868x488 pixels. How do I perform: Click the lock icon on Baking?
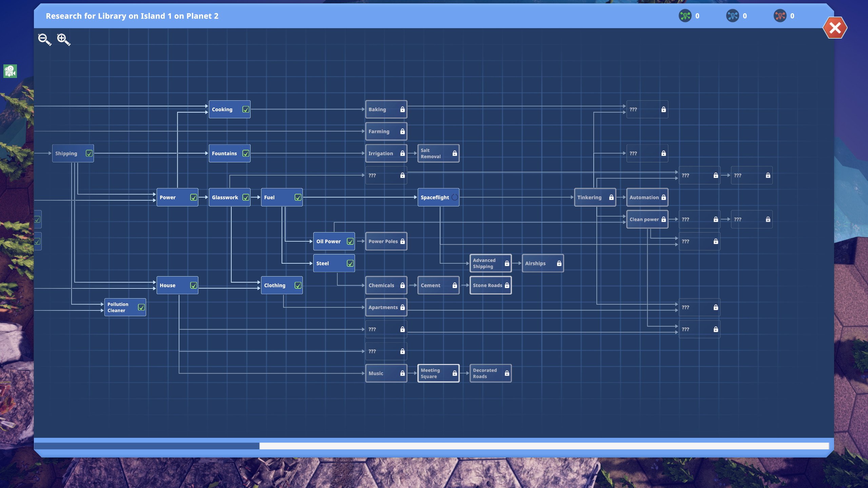[x=402, y=109]
